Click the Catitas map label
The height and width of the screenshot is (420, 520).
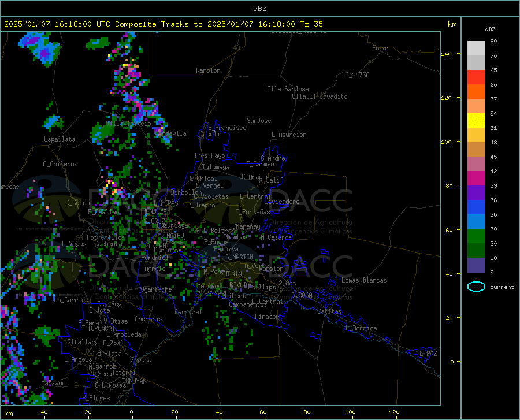point(329,311)
